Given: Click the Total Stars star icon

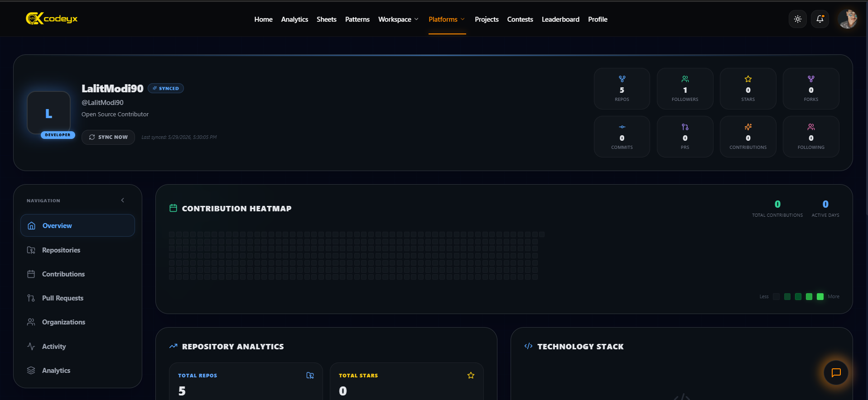Looking at the screenshot, I should (471, 375).
